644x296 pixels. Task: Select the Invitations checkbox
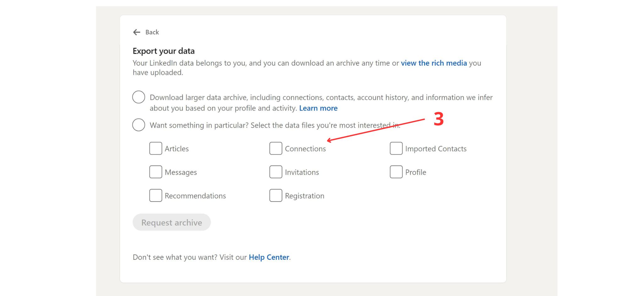(x=276, y=172)
